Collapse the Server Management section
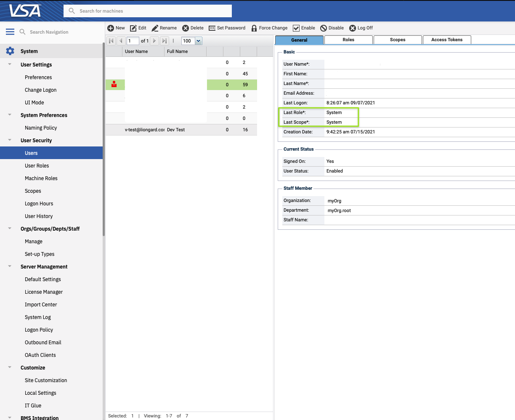515x420 pixels. [x=10, y=266]
